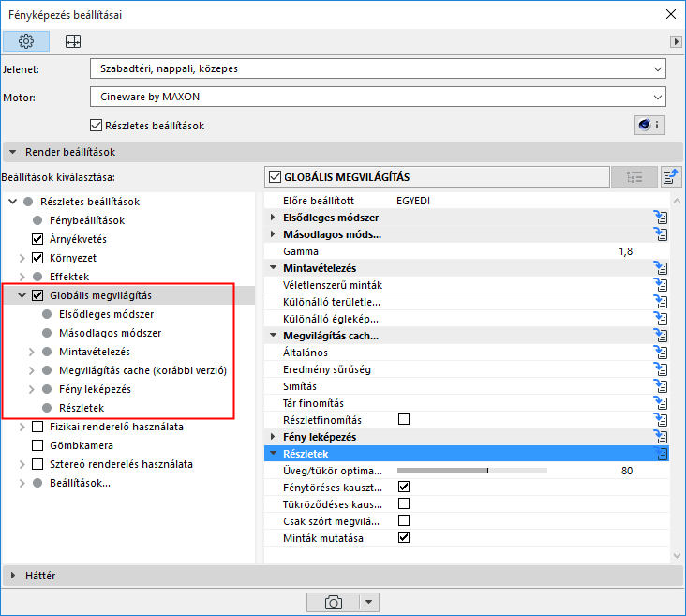Click transfer icon on Fény leképezés row
The image size is (686, 616).
661,437
